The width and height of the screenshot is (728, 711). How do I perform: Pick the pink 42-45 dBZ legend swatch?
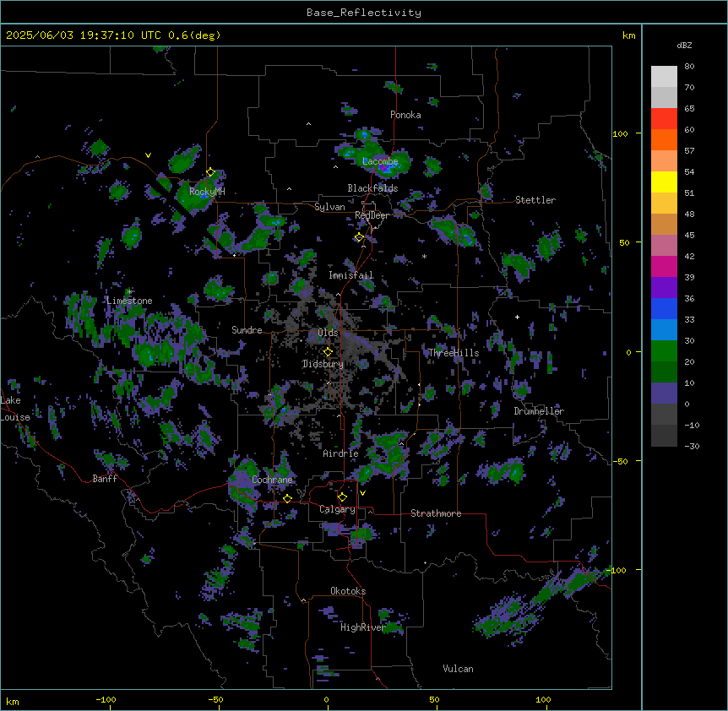tap(664, 246)
